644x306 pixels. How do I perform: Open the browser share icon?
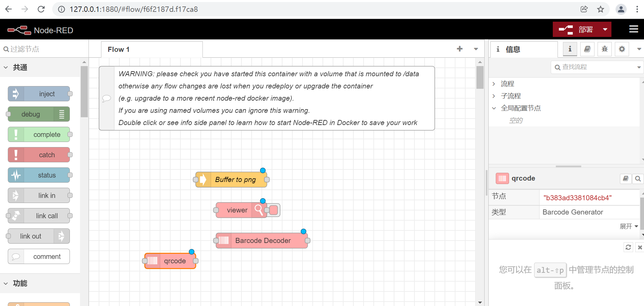584,9
